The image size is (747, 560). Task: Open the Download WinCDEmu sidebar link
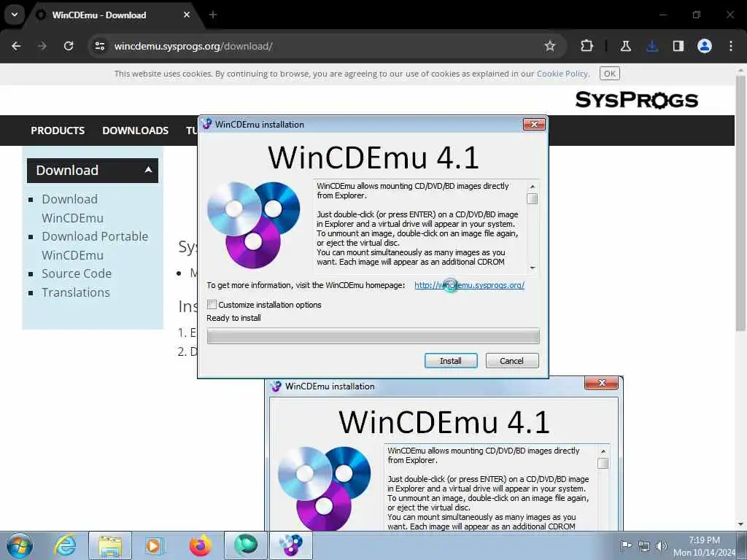(x=72, y=209)
